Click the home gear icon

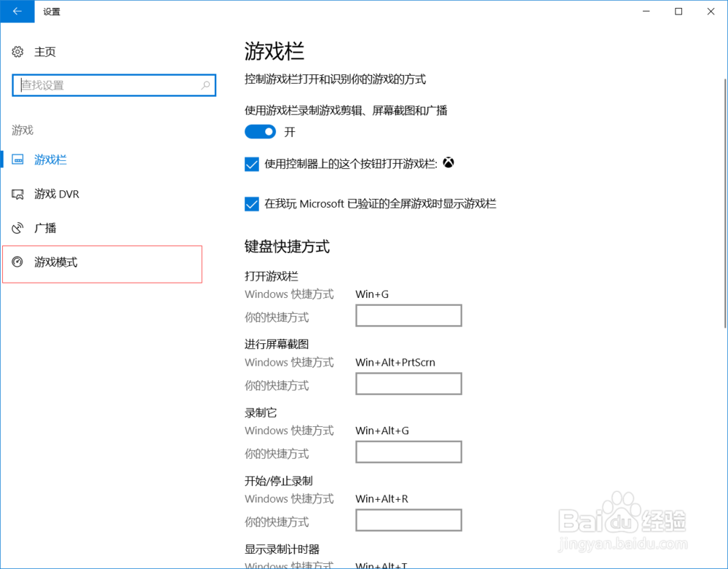point(17,52)
